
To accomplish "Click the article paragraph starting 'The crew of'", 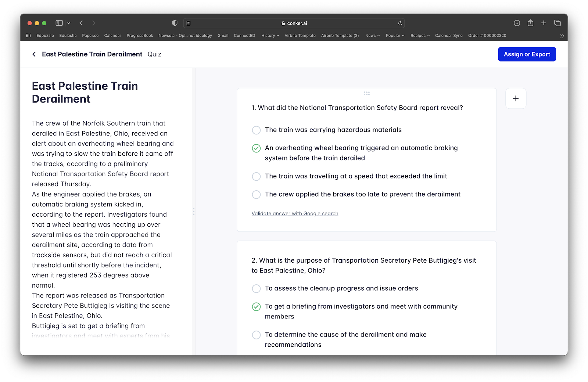I will tap(103, 154).
